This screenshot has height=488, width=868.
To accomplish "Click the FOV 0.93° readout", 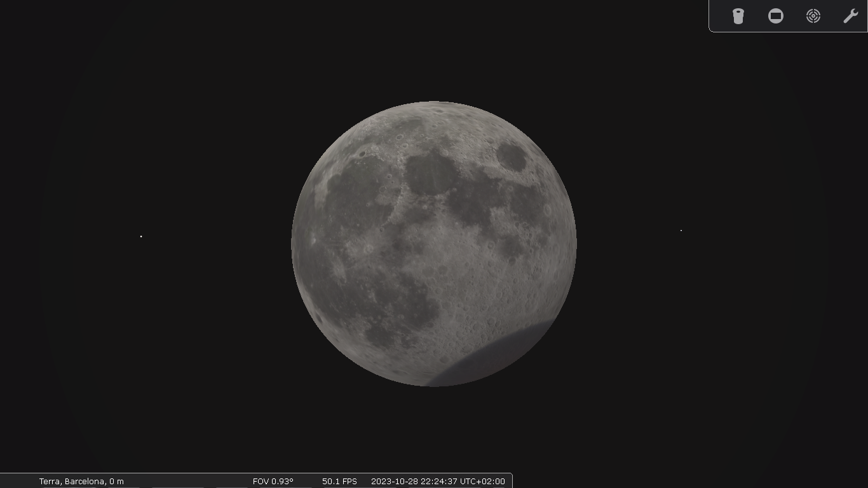I will pos(273,481).
